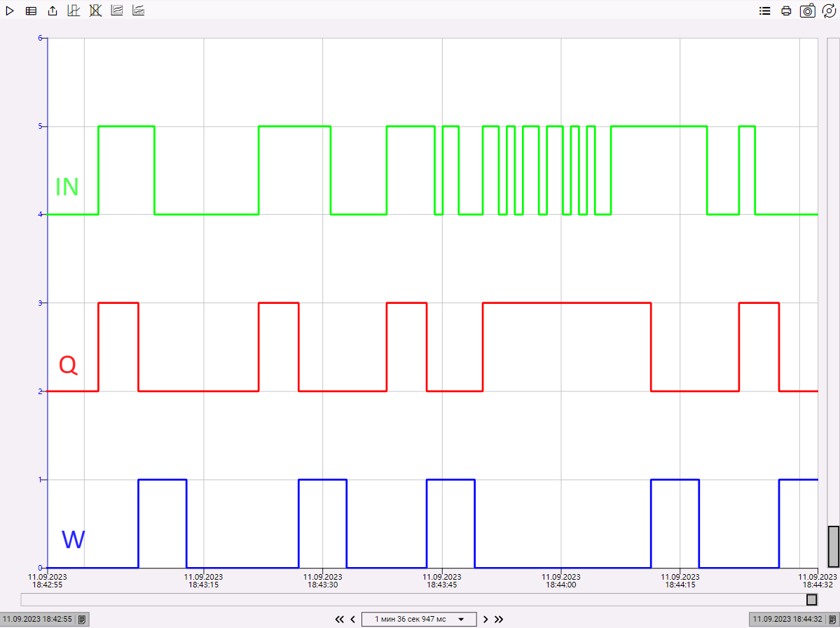Click the second trend-lines chart mode icon
The width and height of the screenshot is (840, 628).
(139, 11)
